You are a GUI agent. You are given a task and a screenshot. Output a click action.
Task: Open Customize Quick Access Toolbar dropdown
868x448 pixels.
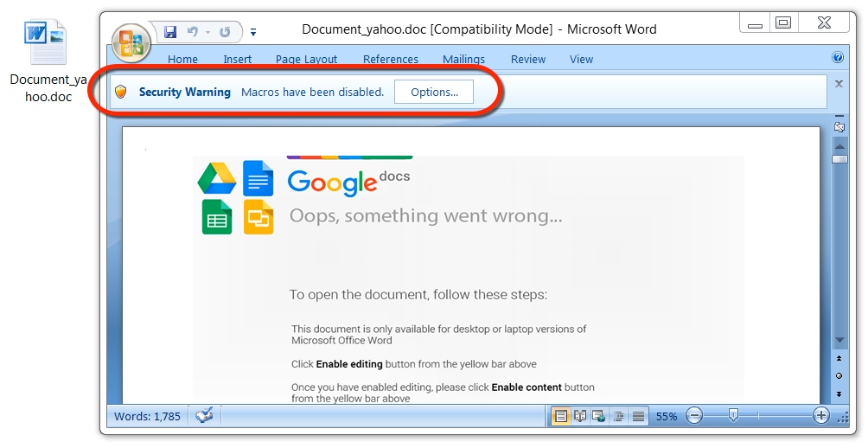(x=253, y=32)
